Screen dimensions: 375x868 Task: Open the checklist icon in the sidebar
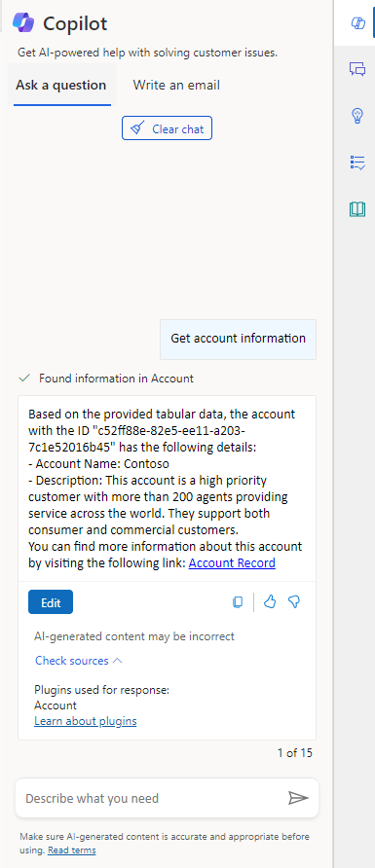(357, 163)
